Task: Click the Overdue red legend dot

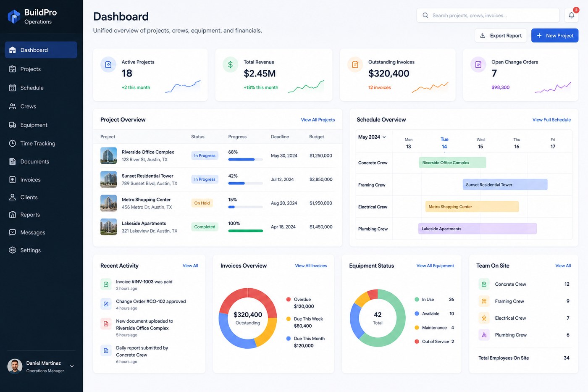Action: (289, 300)
